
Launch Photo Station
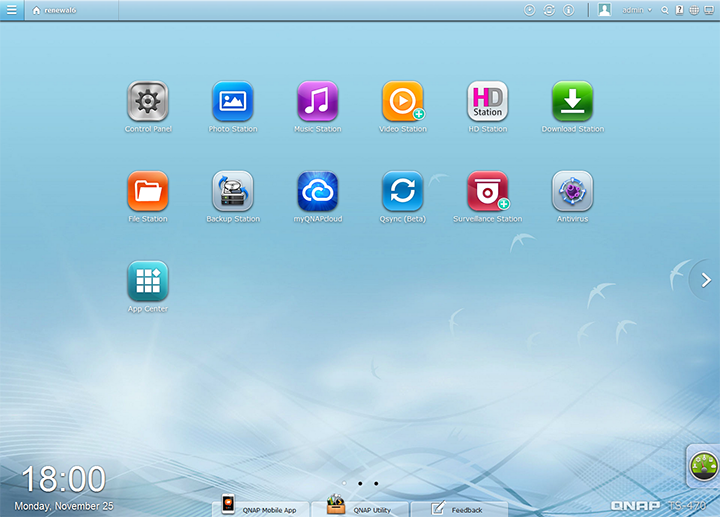[233, 102]
